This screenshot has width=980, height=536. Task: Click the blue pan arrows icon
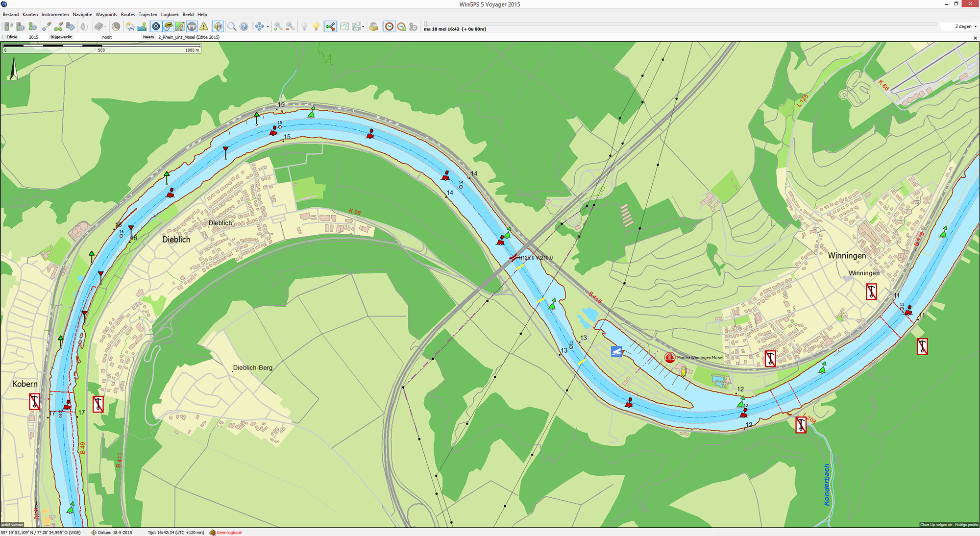tap(259, 26)
